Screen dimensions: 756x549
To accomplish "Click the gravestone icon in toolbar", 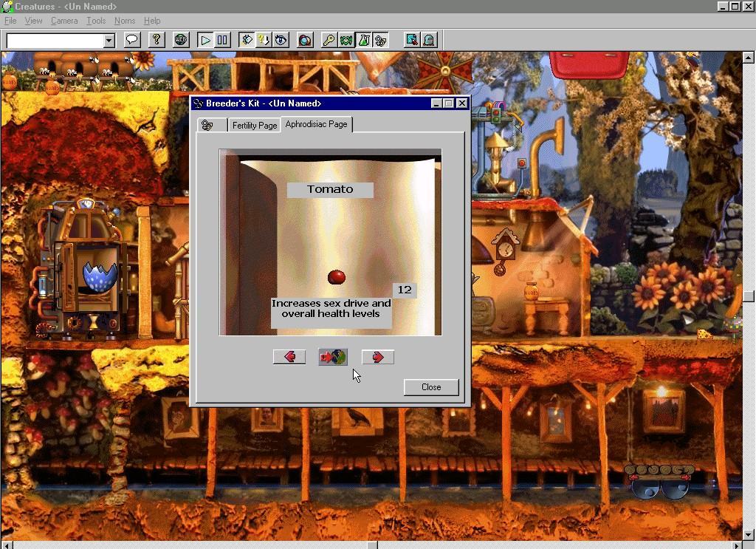I will [x=429, y=40].
